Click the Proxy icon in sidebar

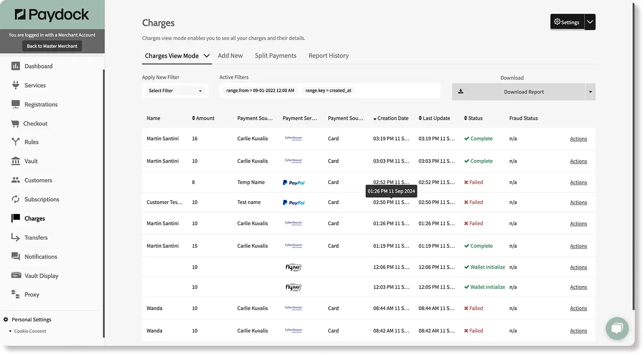coord(16,294)
